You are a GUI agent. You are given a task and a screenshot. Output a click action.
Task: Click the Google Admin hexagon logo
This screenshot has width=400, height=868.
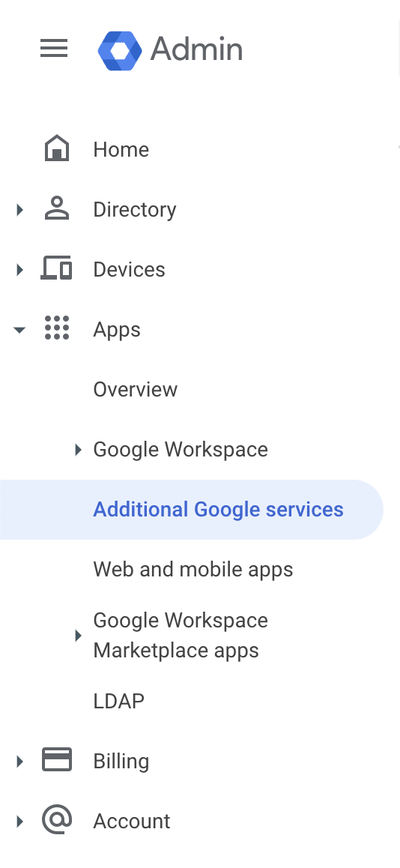click(x=120, y=50)
